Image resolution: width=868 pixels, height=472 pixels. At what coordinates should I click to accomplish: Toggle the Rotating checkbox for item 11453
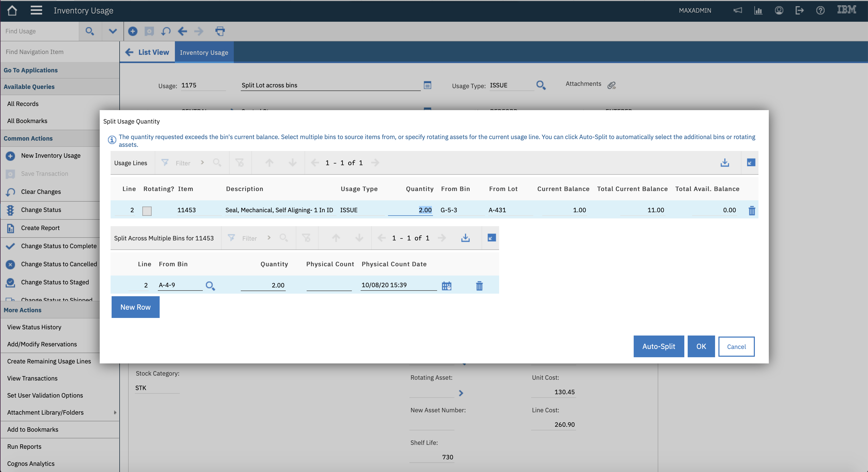click(x=147, y=211)
